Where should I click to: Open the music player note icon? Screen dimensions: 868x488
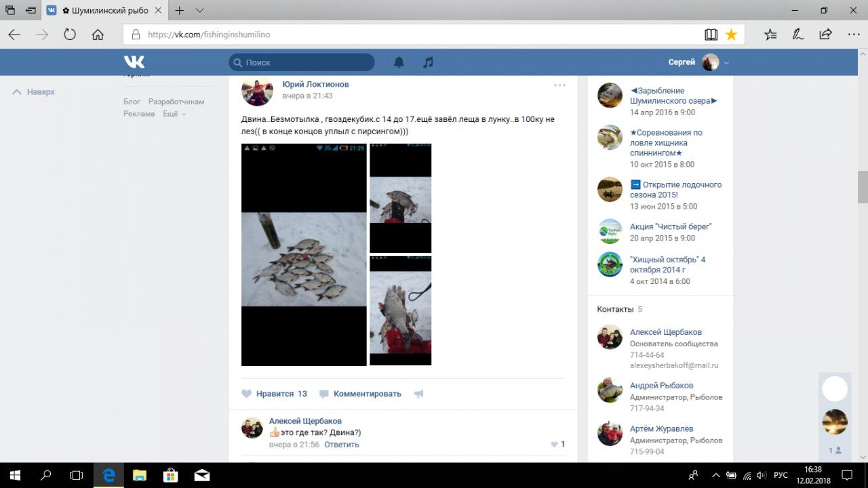(x=428, y=62)
